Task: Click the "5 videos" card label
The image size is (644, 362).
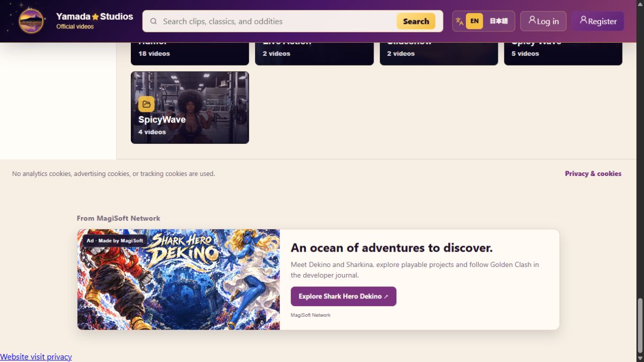Action: [x=525, y=53]
